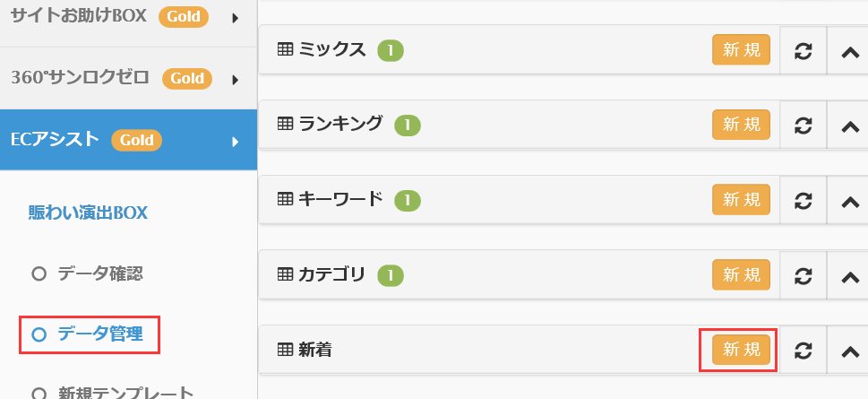Select the 新規テンプレート radio item
Screen dimensions: 868x399
point(113,394)
